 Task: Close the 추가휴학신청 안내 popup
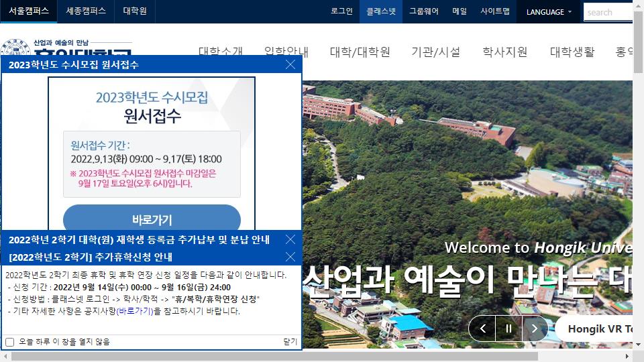(x=290, y=257)
